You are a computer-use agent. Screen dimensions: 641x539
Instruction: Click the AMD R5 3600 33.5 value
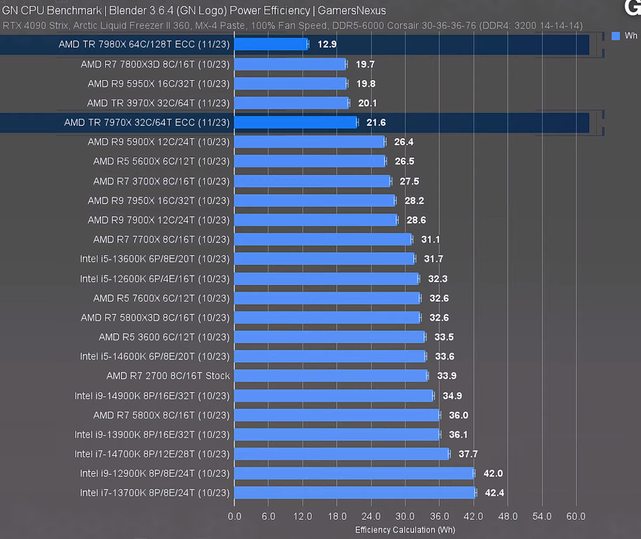[445, 337]
